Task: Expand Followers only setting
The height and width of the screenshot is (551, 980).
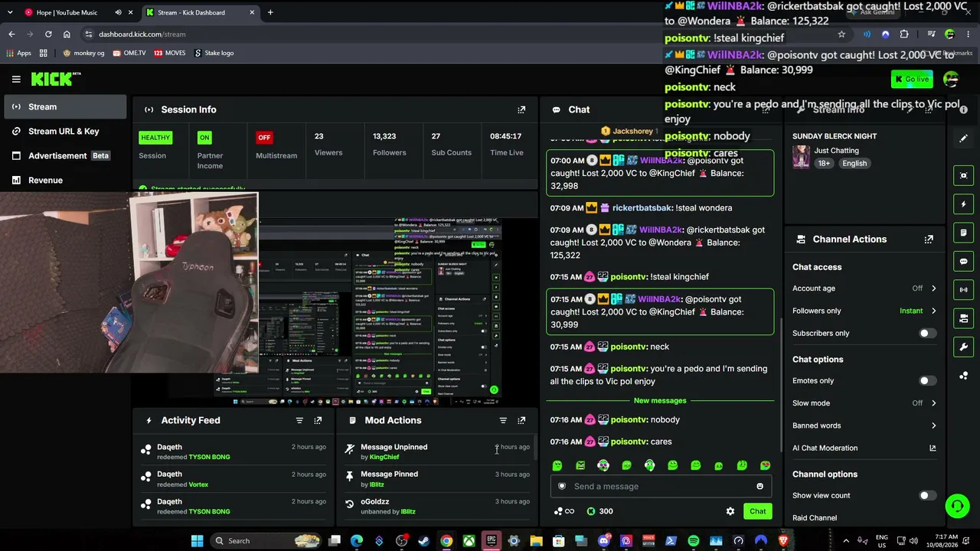Action: (864, 311)
